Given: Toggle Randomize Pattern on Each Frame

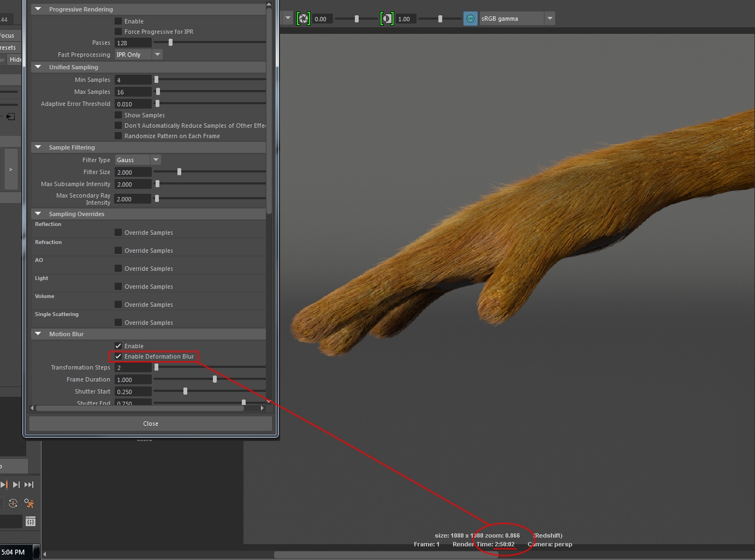Looking at the screenshot, I should tap(118, 136).
